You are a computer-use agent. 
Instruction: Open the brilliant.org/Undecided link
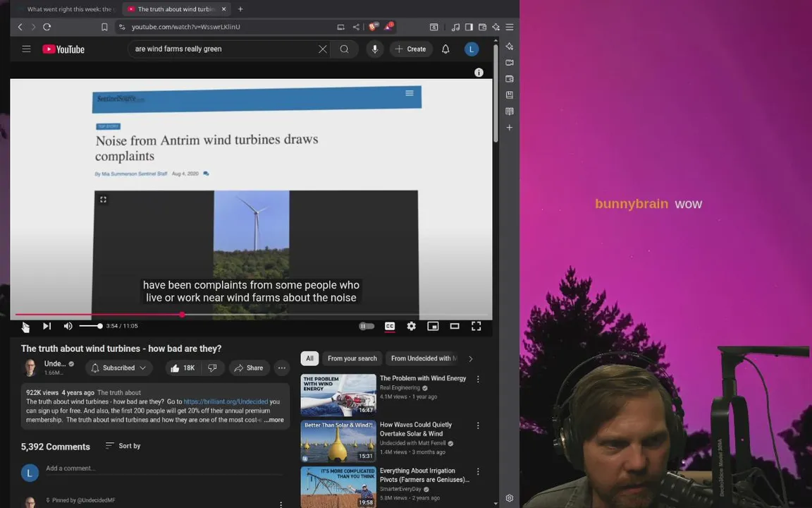[226, 401]
